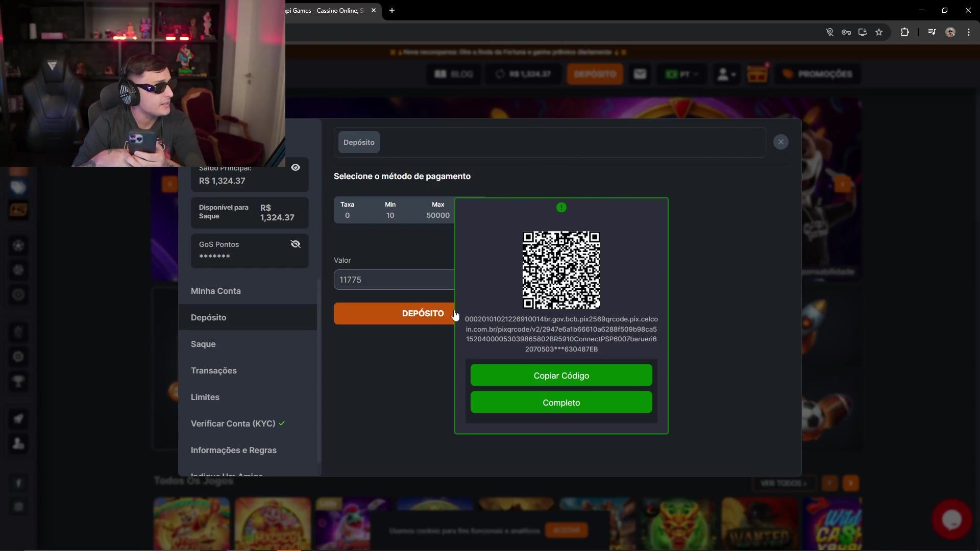Screen dimensions: 980x551
Task: Show hidden GoS Pontos value
Action: point(296,244)
